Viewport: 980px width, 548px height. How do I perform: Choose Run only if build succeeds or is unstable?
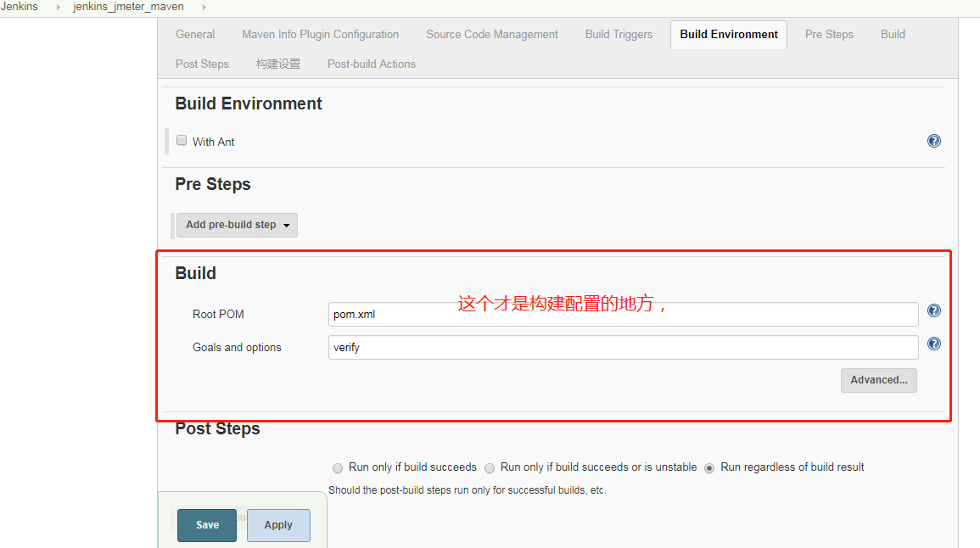pos(490,467)
